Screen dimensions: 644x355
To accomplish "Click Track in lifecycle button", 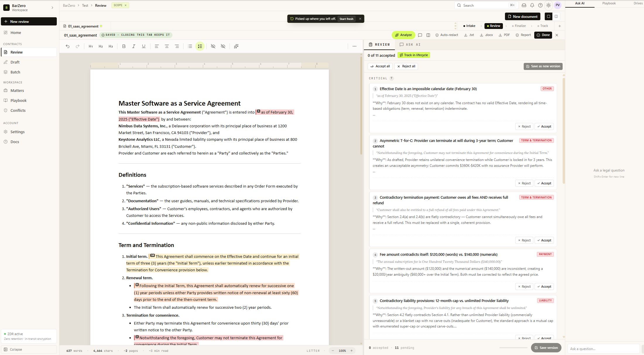I will 414,55.
